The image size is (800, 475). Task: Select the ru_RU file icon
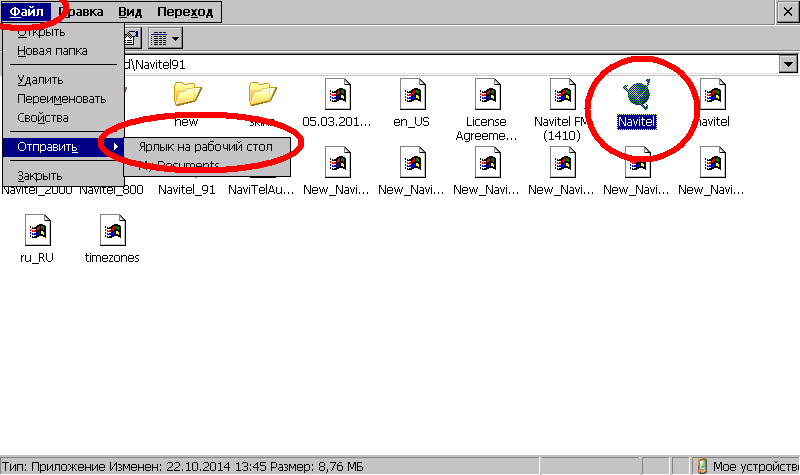pyautogui.click(x=37, y=230)
